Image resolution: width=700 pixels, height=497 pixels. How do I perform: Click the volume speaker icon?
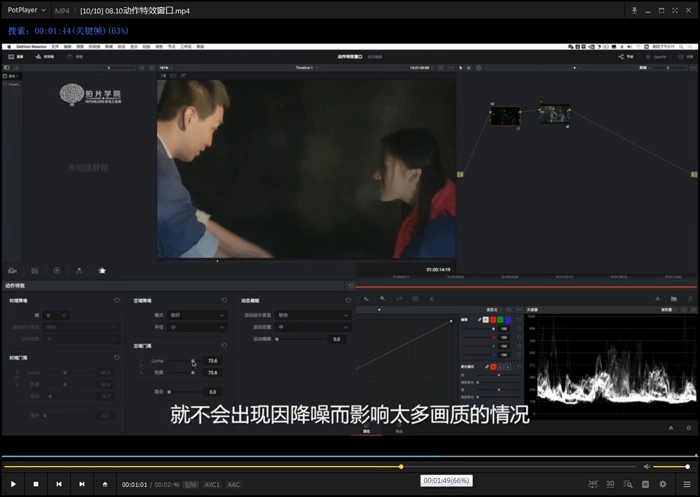(646, 467)
